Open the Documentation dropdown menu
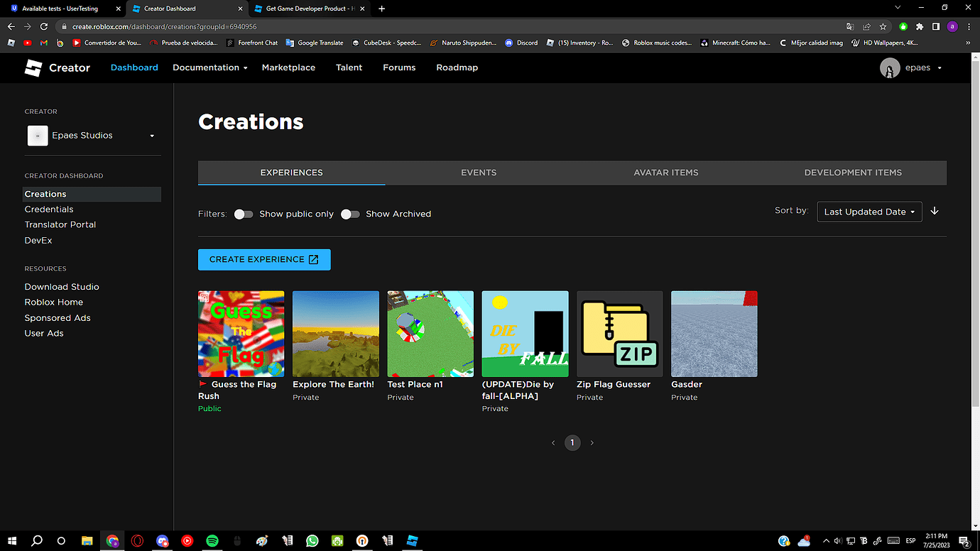Viewport: 980px width, 551px height. click(209, 67)
